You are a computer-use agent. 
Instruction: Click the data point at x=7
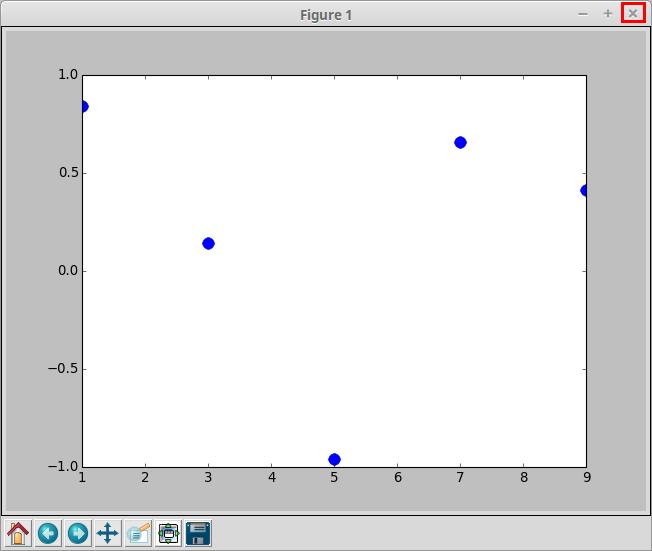460,143
